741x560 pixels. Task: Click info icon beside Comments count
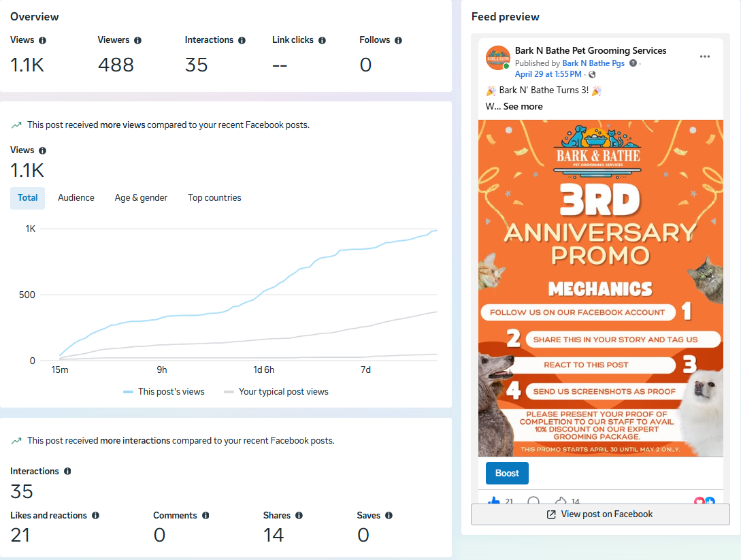coord(205,516)
